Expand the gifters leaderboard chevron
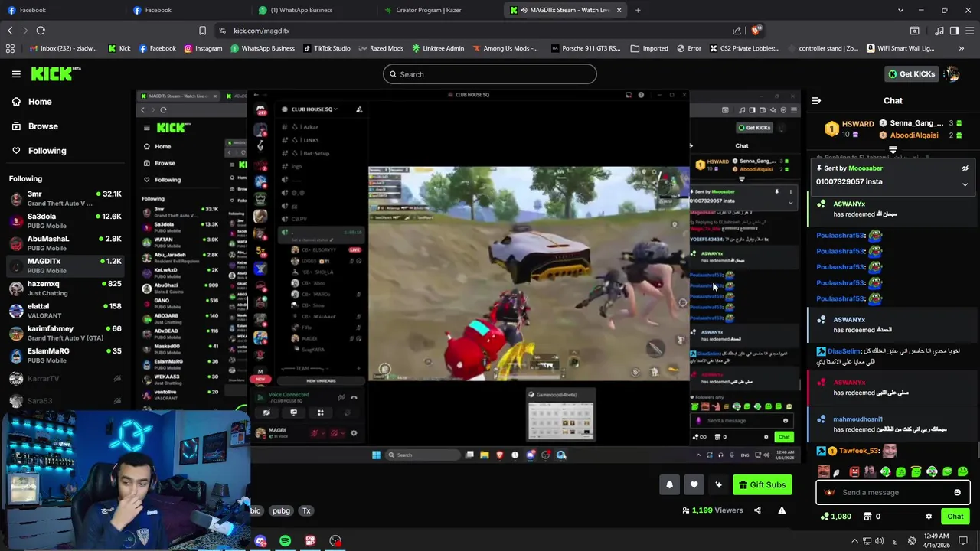980x551 pixels. click(x=893, y=150)
